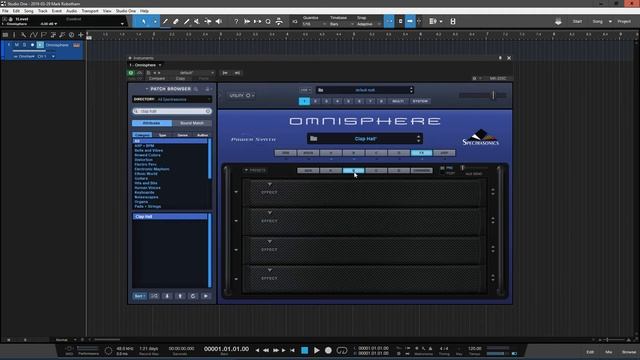The image size is (640, 360).
Task: Click the refresh icon in patch browser footer
Action: pos(193,296)
